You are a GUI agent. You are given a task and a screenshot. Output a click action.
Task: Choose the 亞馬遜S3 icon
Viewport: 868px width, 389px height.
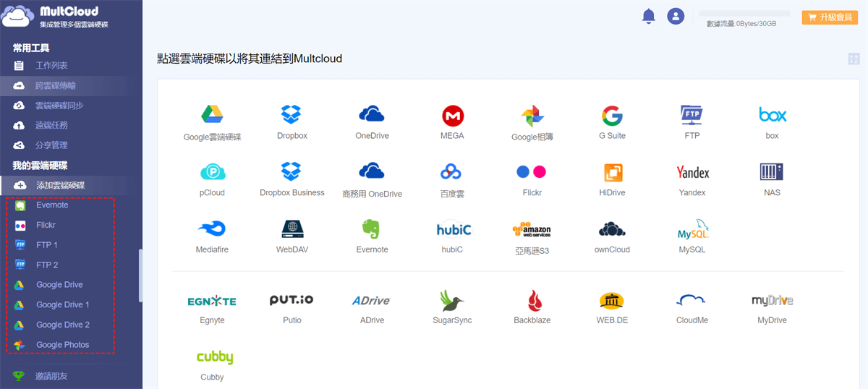532,229
